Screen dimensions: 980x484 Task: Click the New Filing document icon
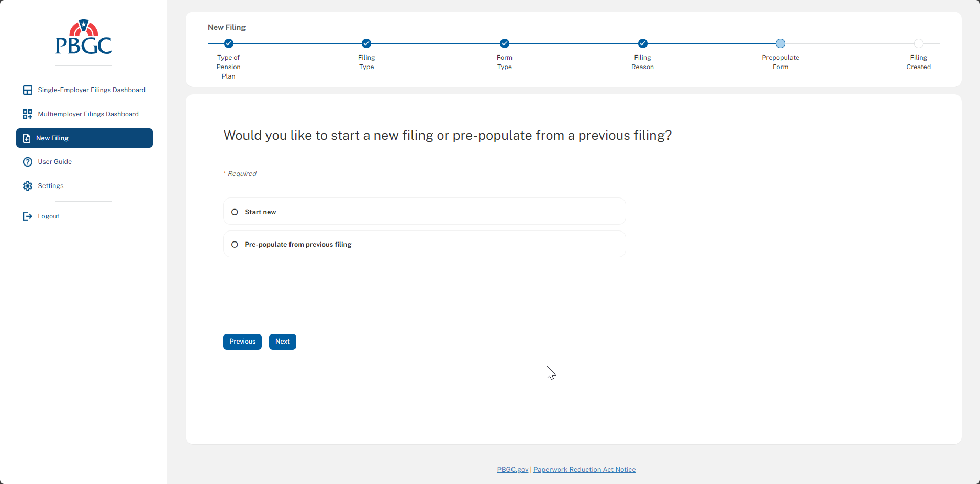(27, 138)
